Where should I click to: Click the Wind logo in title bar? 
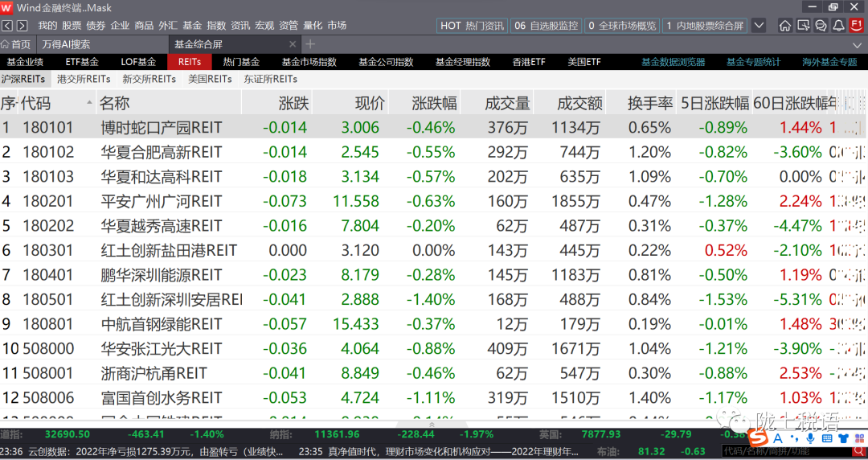7,8
